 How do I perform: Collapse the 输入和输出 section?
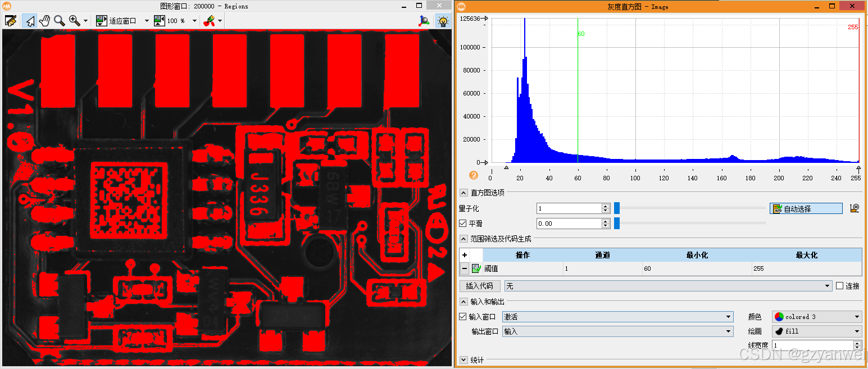point(463,302)
